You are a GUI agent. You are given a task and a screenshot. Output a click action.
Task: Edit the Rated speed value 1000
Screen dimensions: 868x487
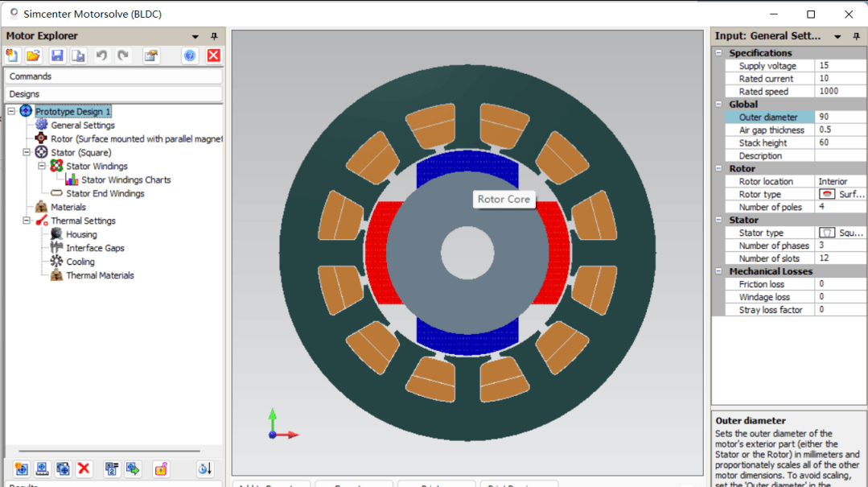tap(841, 92)
